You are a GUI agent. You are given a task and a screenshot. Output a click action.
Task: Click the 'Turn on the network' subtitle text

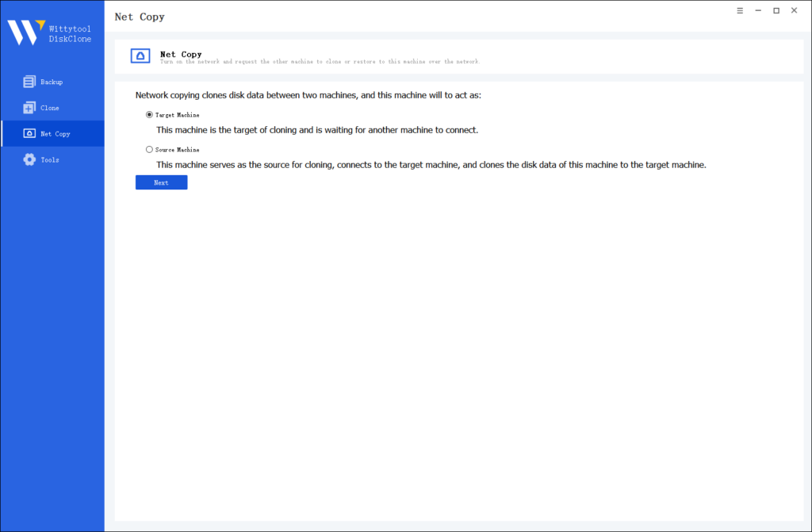[320, 62]
